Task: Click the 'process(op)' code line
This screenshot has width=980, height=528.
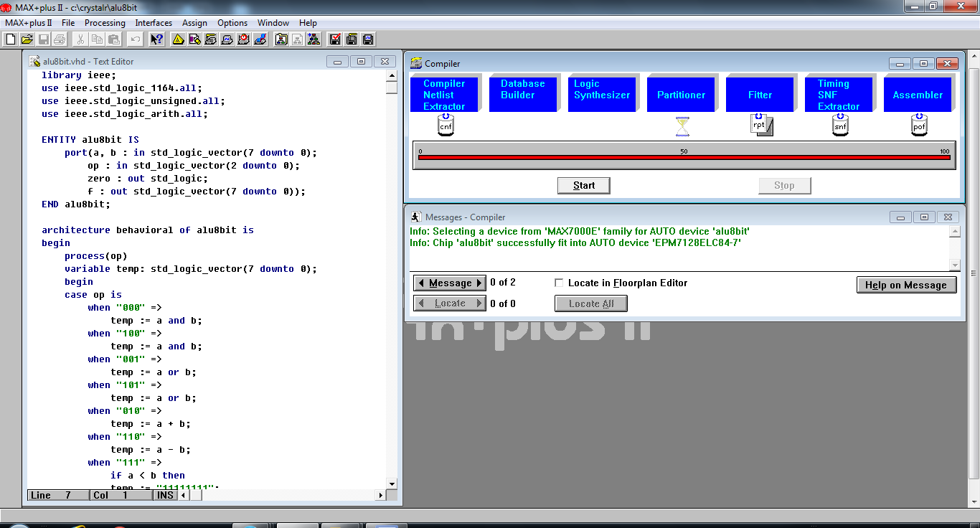Action: [96, 256]
